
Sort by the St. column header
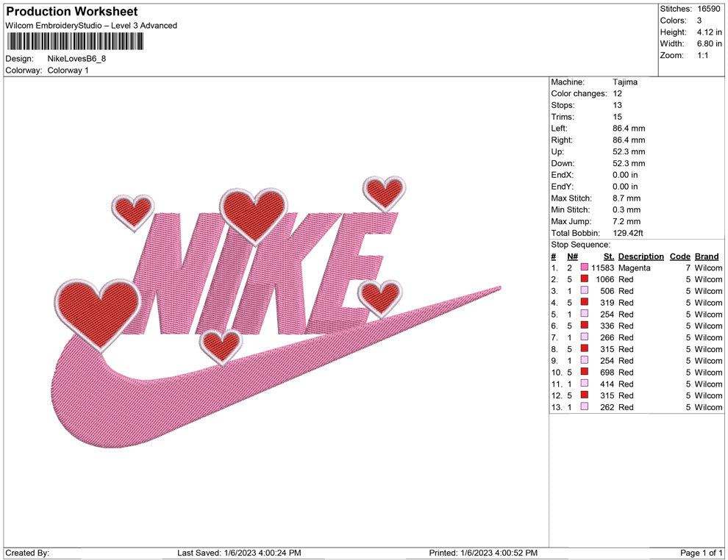[x=608, y=256]
